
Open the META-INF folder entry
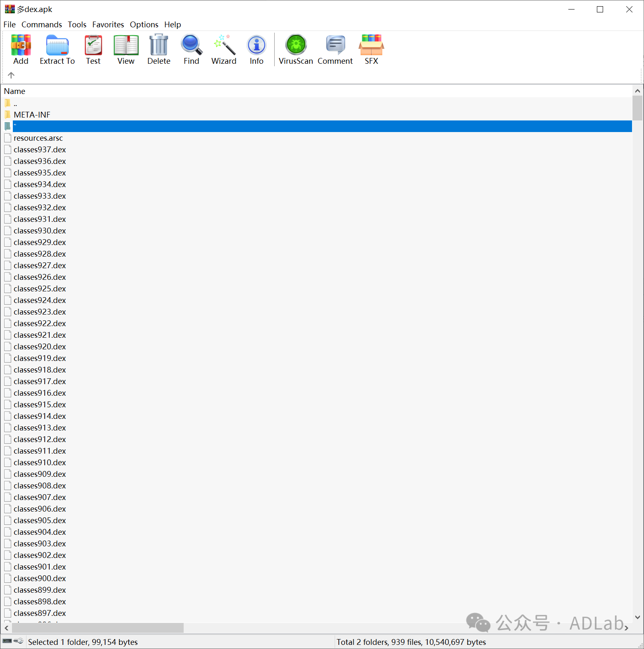tap(32, 115)
